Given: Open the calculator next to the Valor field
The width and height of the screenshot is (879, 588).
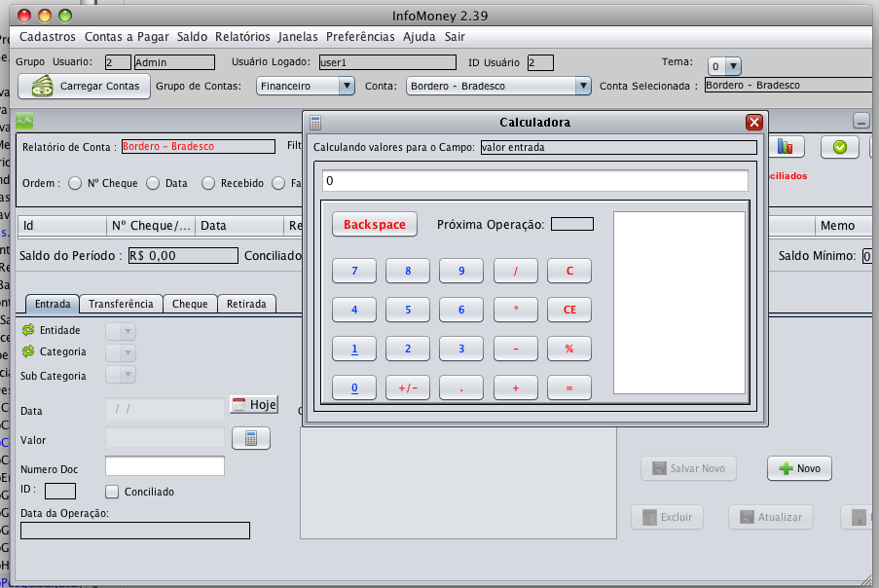Looking at the screenshot, I should click(x=251, y=438).
